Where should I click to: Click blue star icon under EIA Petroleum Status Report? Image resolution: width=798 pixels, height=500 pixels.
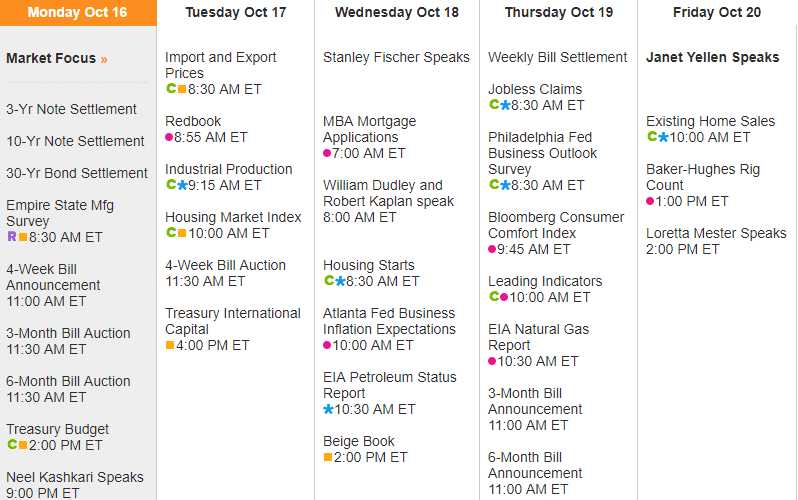[x=328, y=409]
